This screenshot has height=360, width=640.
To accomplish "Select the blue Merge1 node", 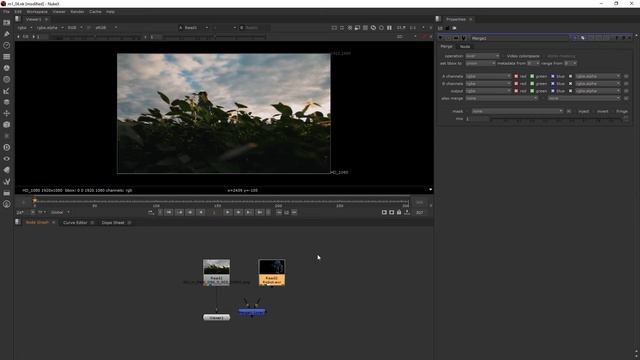I will pyautogui.click(x=252, y=311).
